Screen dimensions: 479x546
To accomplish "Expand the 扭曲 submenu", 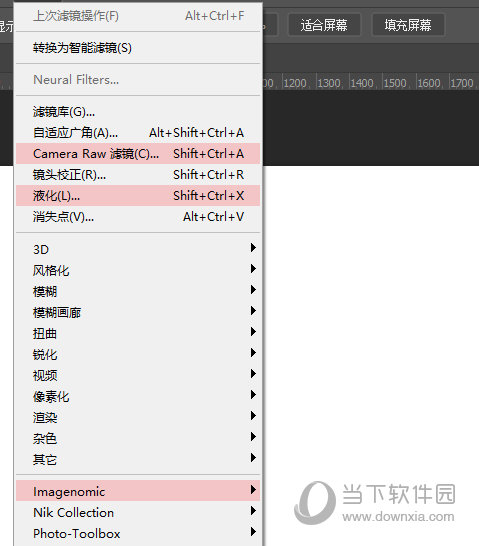I will pos(138,333).
